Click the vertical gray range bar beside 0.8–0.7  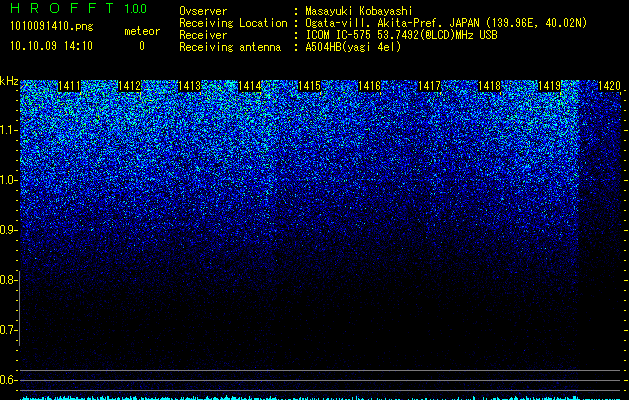pos(19,308)
